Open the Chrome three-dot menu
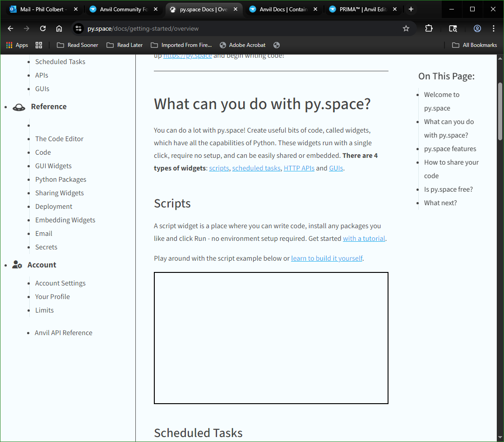Viewport: 504px width, 442px height. pyautogui.click(x=493, y=28)
